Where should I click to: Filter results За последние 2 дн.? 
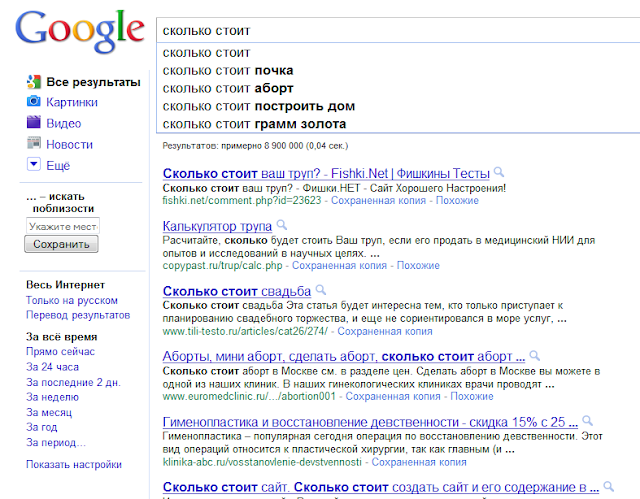[x=73, y=382]
